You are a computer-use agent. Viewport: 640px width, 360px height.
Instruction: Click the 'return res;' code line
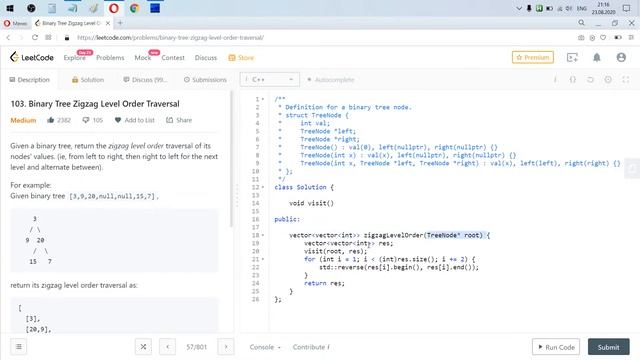pyautogui.click(x=324, y=283)
